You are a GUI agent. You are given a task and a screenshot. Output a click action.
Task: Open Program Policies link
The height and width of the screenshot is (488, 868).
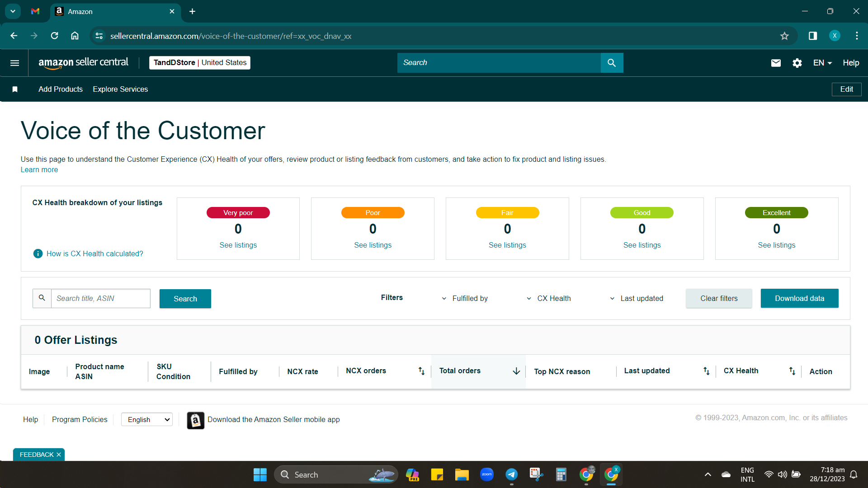tap(80, 420)
